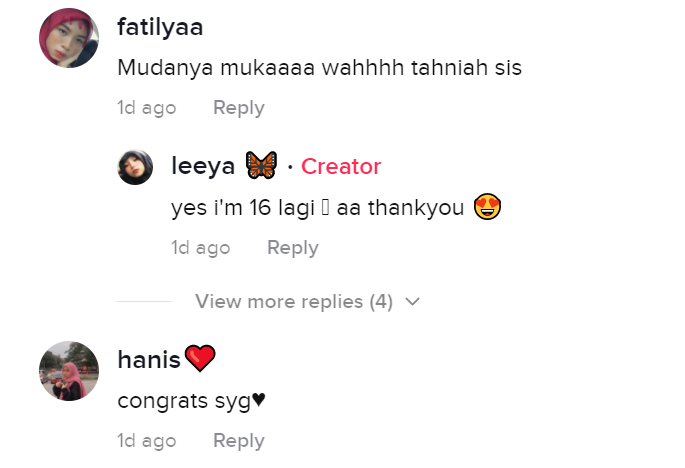The width and height of the screenshot is (685, 468).
Task: Click red heart emoji next to hanis
Action: [x=200, y=359]
